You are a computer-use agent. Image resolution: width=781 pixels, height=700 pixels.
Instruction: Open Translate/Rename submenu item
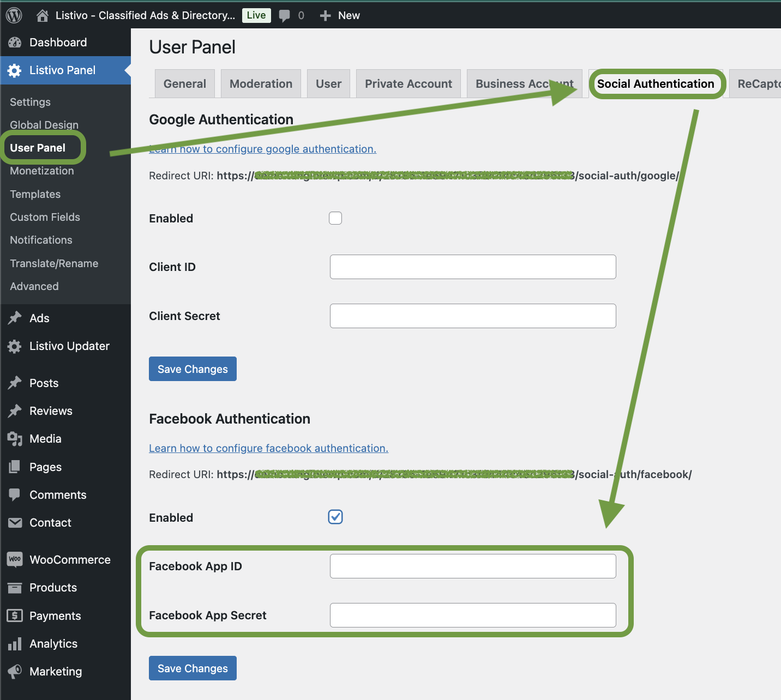point(54,263)
